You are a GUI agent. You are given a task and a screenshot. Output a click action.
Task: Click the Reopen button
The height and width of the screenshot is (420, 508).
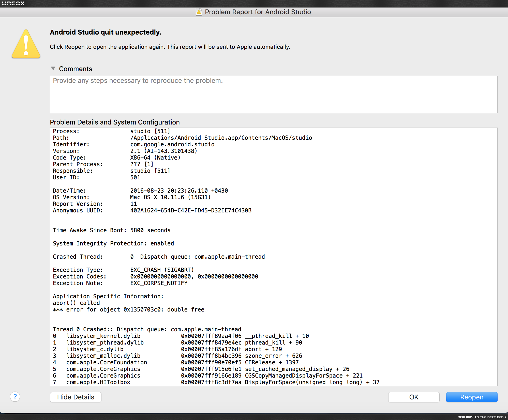pos(472,397)
